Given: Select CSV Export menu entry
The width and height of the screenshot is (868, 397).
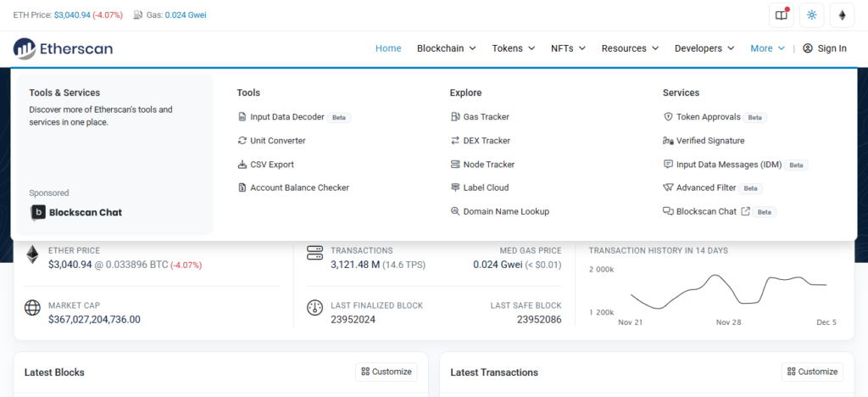Looking at the screenshot, I should click(x=272, y=165).
